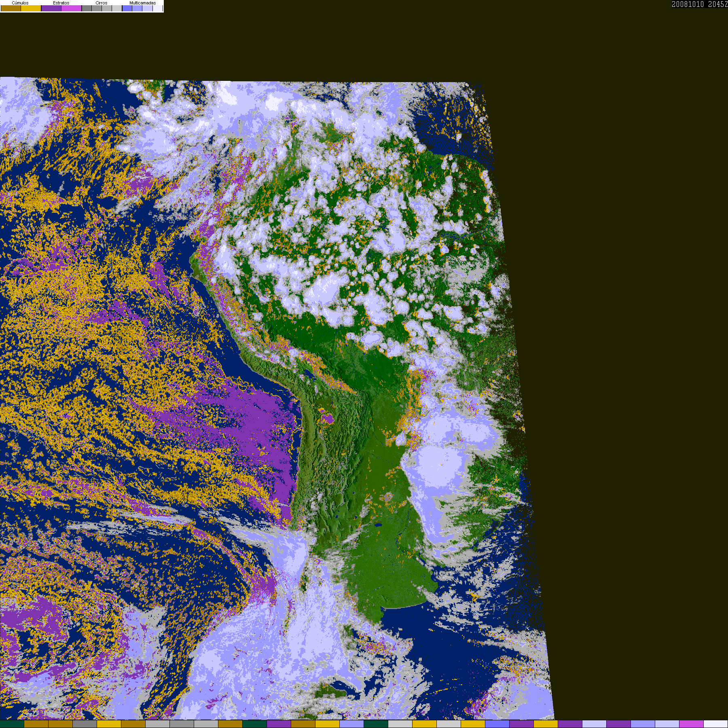Select the dark purple Estratos swatch

click(51, 8)
